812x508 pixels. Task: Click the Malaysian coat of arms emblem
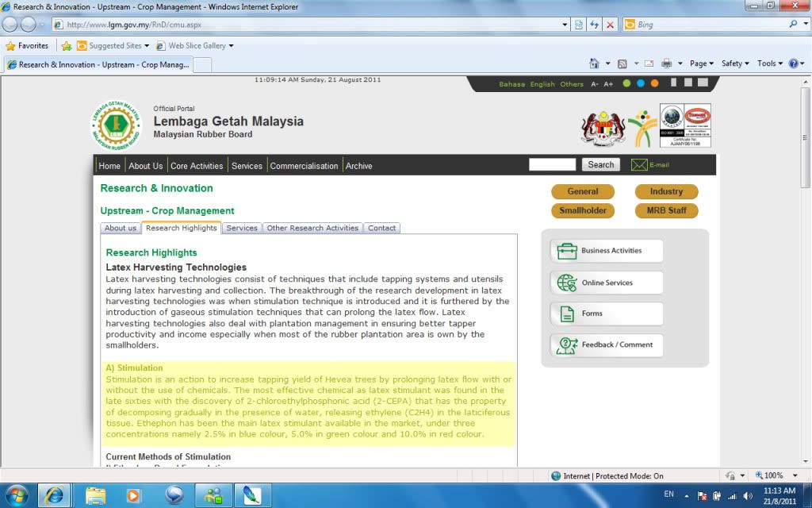point(603,128)
